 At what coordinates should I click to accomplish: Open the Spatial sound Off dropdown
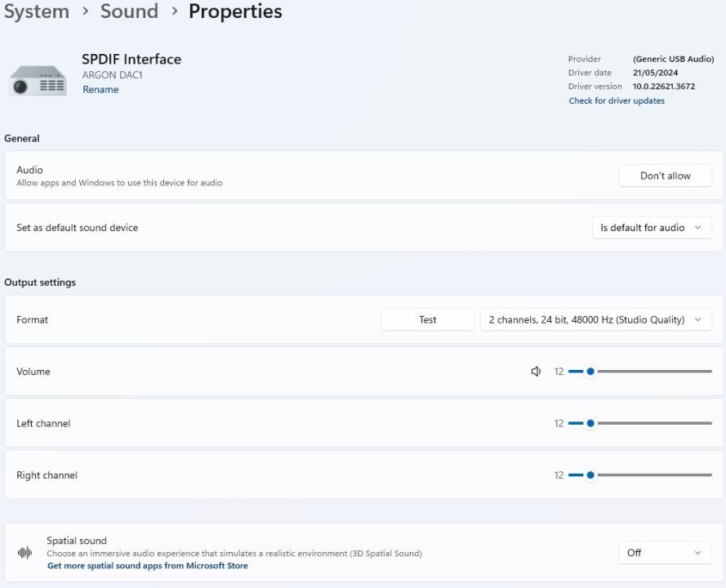click(x=665, y=553)
